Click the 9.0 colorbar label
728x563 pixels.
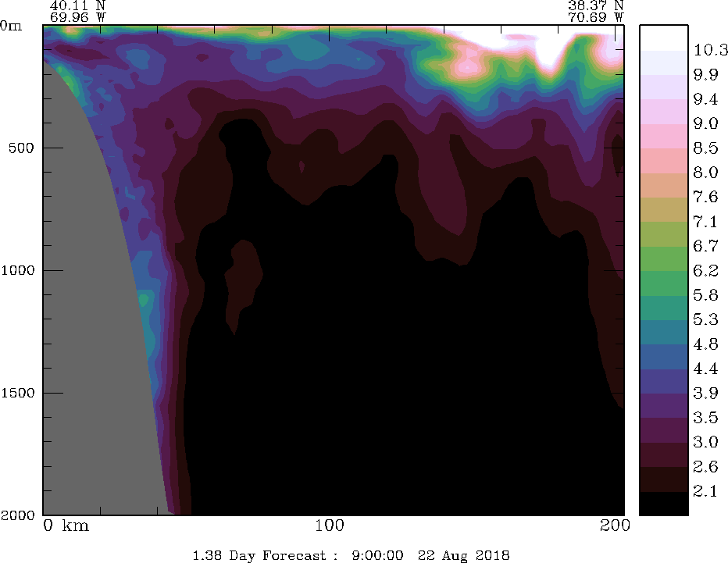coord(705,123)
